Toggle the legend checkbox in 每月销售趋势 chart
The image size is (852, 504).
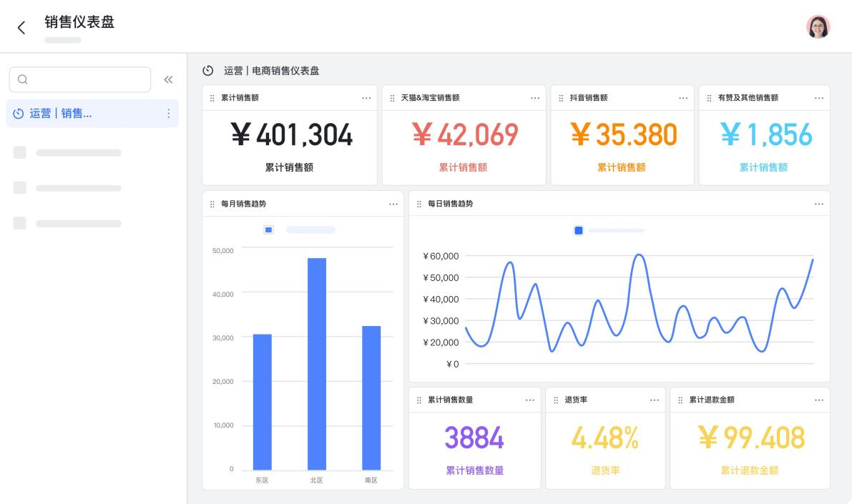click(x=269, y=229)
